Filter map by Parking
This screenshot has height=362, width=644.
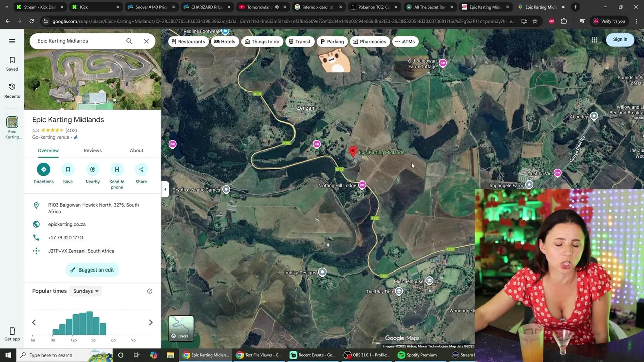(332, 42)
